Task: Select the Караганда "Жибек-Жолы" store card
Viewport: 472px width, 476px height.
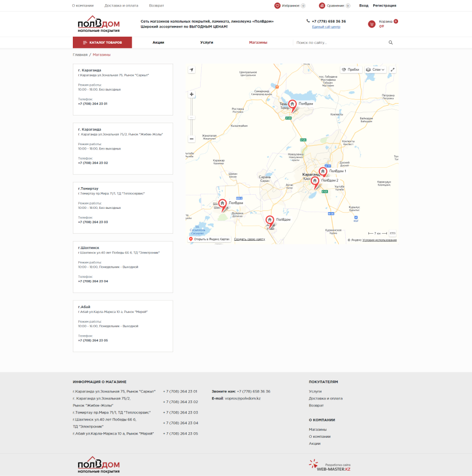Action: 123,149
